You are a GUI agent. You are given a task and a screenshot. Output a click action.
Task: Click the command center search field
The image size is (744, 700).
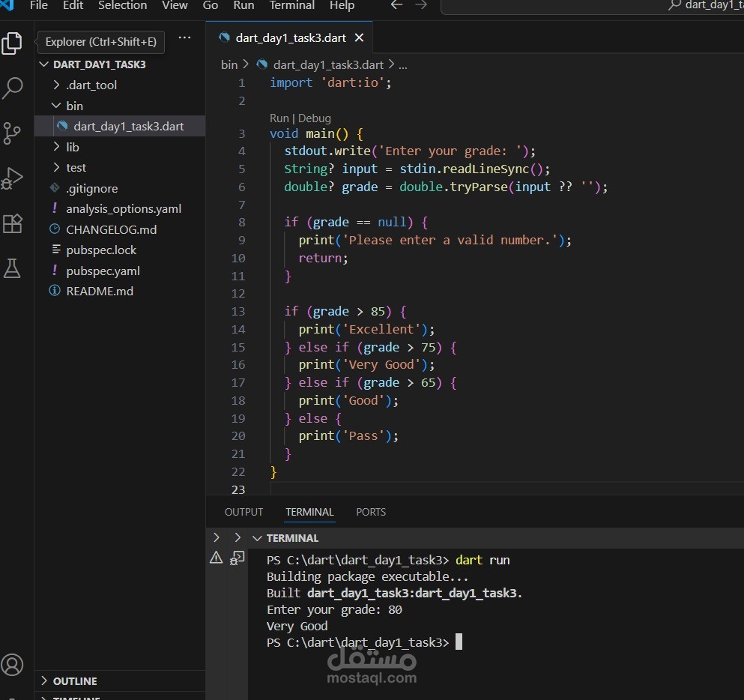593,6
